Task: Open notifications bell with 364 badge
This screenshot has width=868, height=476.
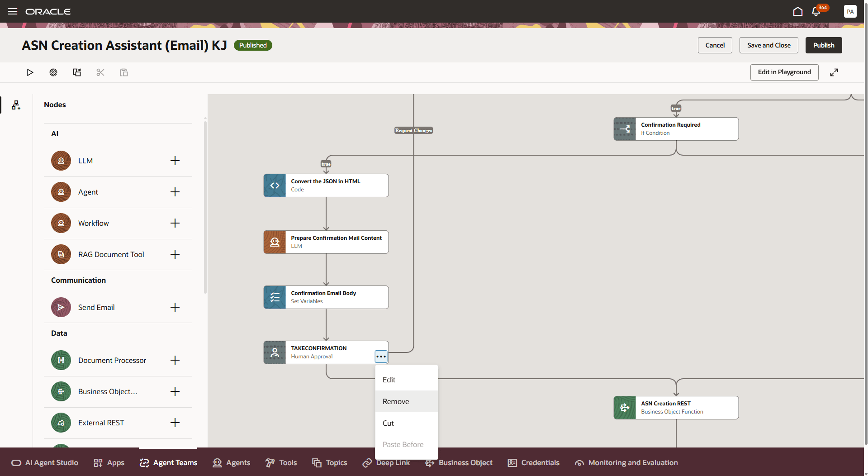Action: click(816, 11)
